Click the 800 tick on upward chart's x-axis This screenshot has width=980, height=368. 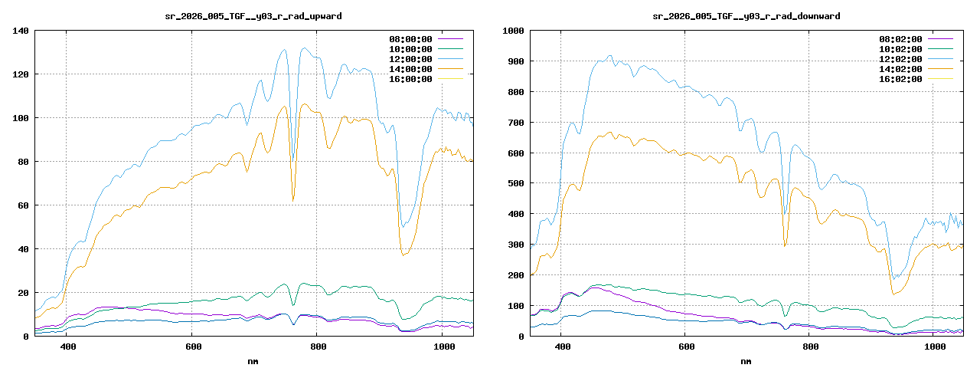tap(318, 347)
